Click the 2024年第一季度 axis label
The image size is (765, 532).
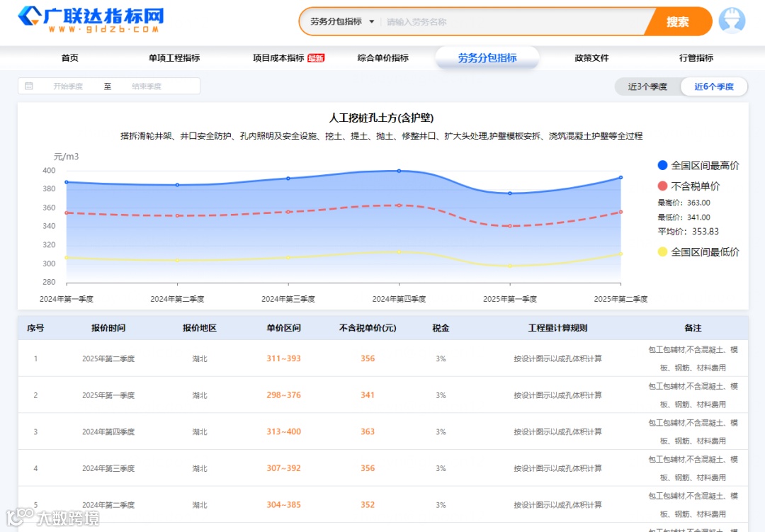(67, 299)
